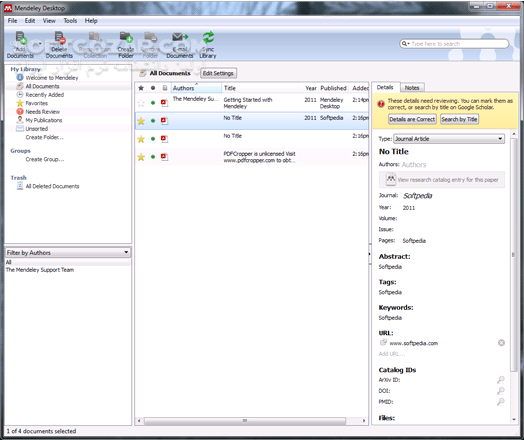Select the 'PDFCropper is unlicensed' document row

click(x=252, y=157)
